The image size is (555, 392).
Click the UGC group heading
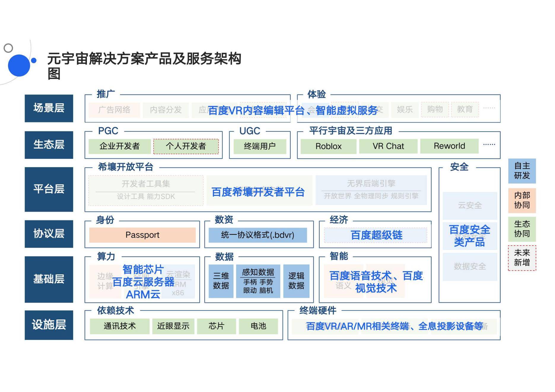click(x=250, y=131)
